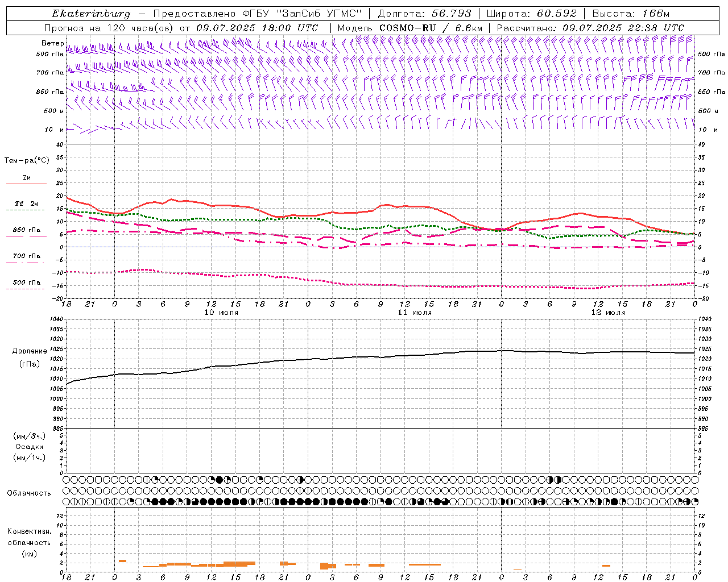This screenshot has width=728, height=582.
Task: Click the 'Осадки' precipitation label
Action: point(30,447)
